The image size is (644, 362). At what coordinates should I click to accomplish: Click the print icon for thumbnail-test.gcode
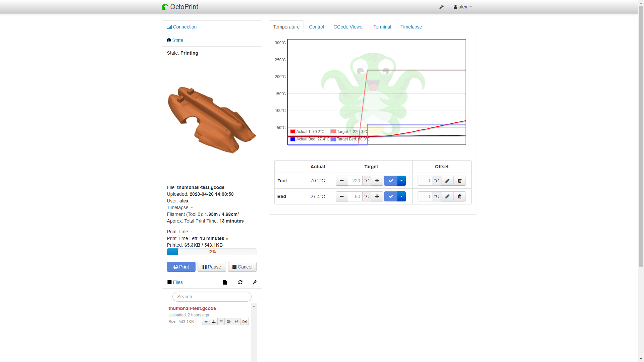click(236, 321)
